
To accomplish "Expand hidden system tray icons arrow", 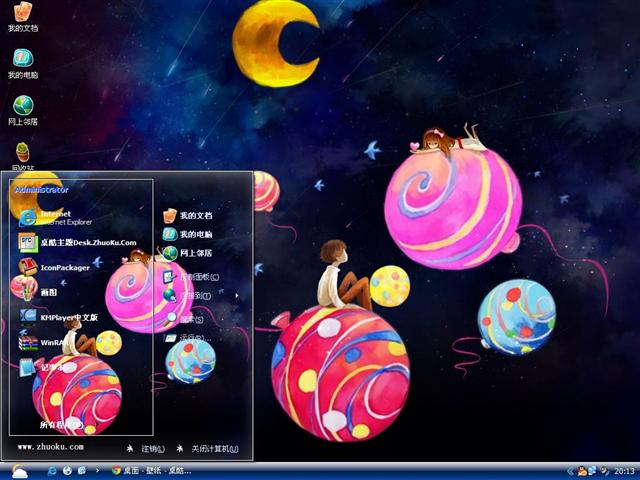I will [x=571, y=471].
